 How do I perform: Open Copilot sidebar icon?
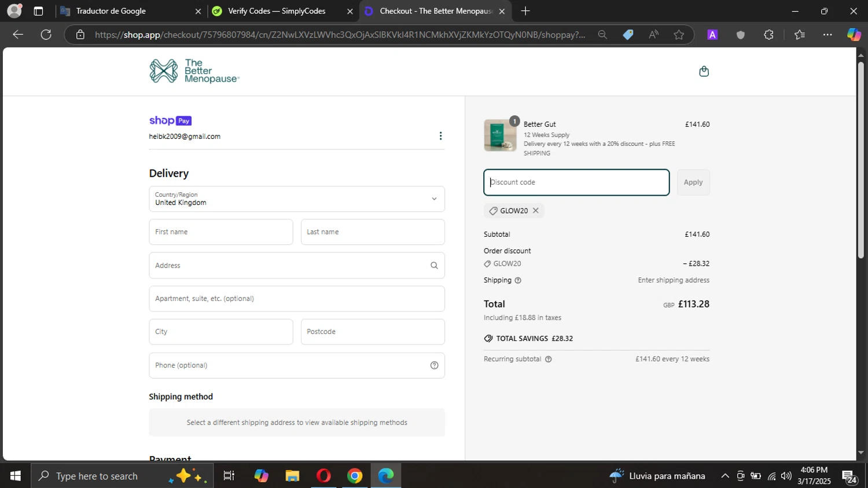[854, 35]
